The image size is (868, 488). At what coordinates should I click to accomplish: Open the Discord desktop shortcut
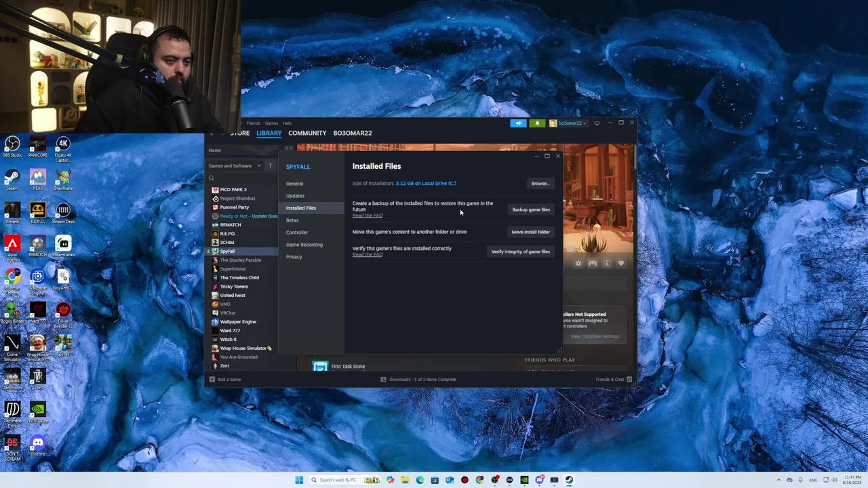[x=38, y=445]
